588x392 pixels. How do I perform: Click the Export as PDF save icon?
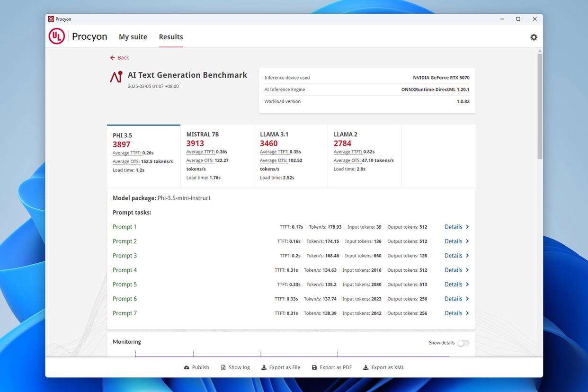click(x=314, y=367)
